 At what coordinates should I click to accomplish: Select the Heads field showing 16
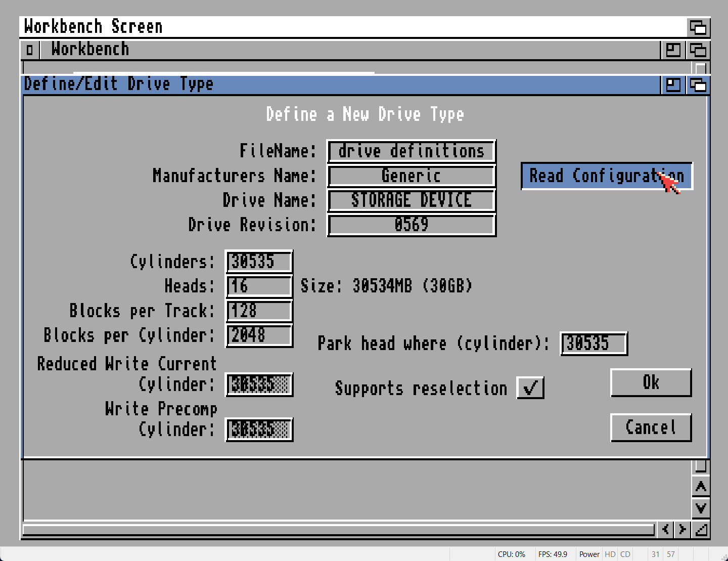pyautogui.click(x=259, y=286)
